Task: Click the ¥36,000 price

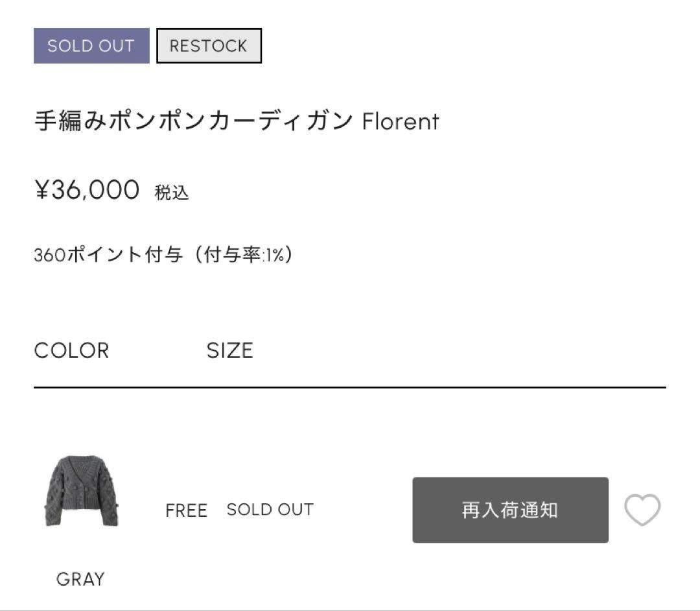Action: pyautogui.click(x=87, y=190)
